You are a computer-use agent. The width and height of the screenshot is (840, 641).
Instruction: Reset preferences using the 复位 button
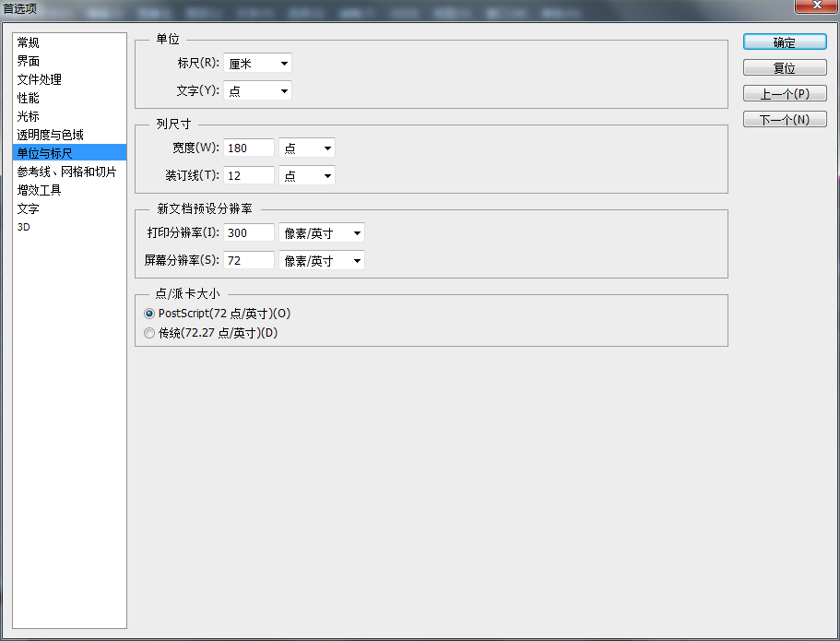pyautogui.click(x=785, y=66)
